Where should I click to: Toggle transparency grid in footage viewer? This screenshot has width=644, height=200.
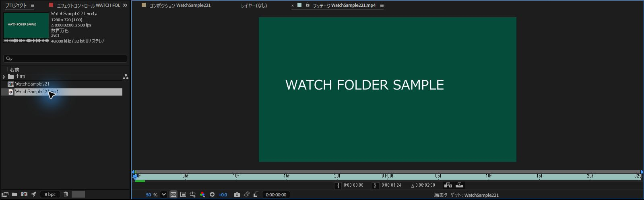[173, 195]
